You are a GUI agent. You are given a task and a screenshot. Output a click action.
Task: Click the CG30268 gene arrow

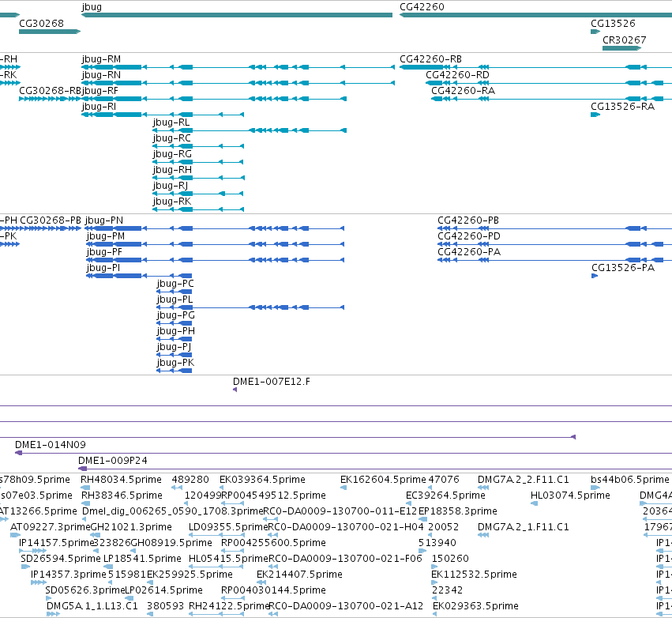click(x=50, y=32)
